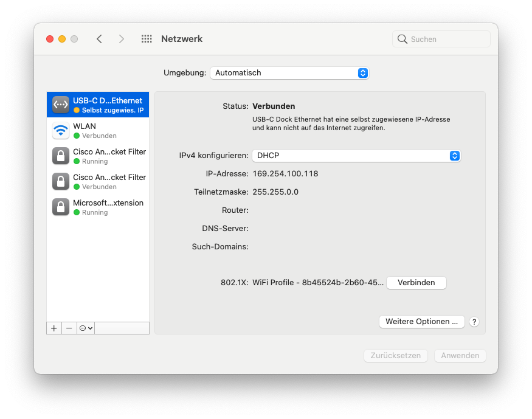The image size is (532, 419).
Task: Add a new network service with the plus icon
Action: (x=54, y=328)
